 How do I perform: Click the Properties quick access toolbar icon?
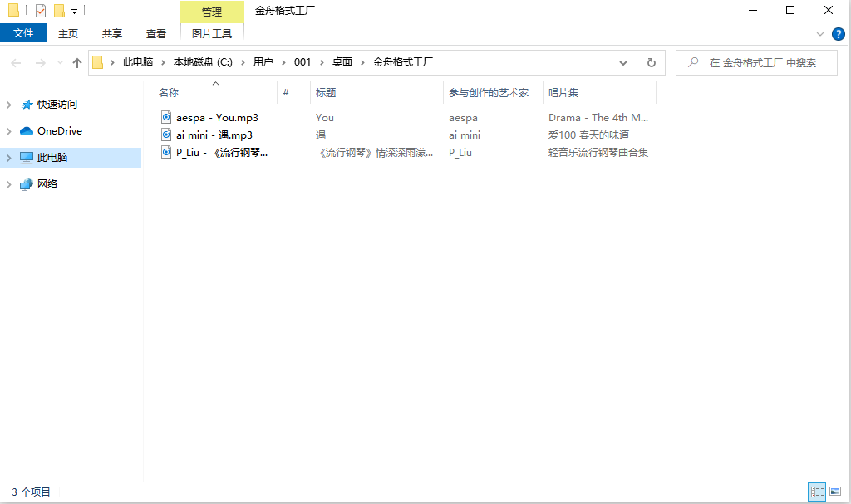[x=41, y=10]
